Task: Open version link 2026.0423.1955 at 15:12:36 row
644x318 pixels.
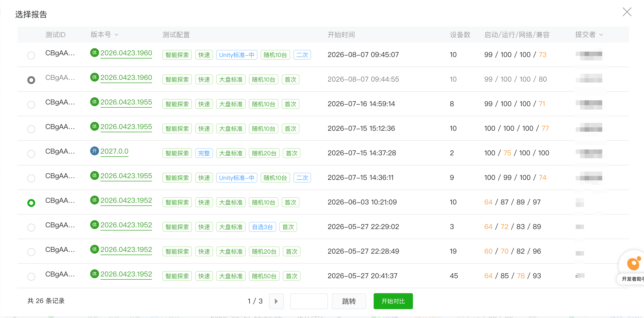Action: [126, 126]
